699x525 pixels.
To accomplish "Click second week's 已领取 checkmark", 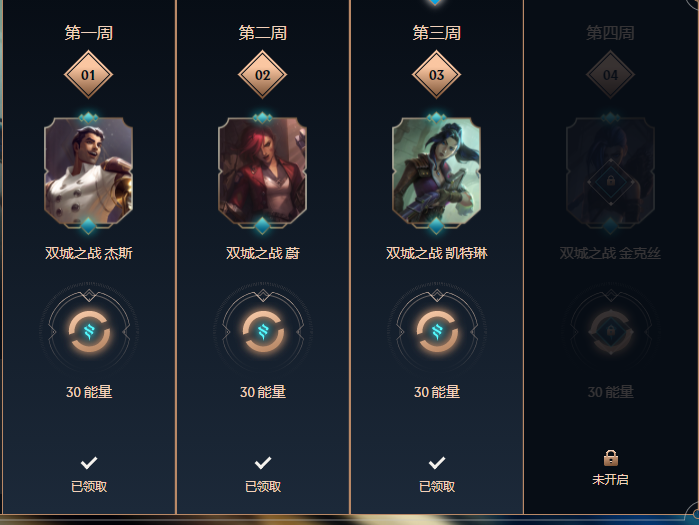I will click(263, 463).
